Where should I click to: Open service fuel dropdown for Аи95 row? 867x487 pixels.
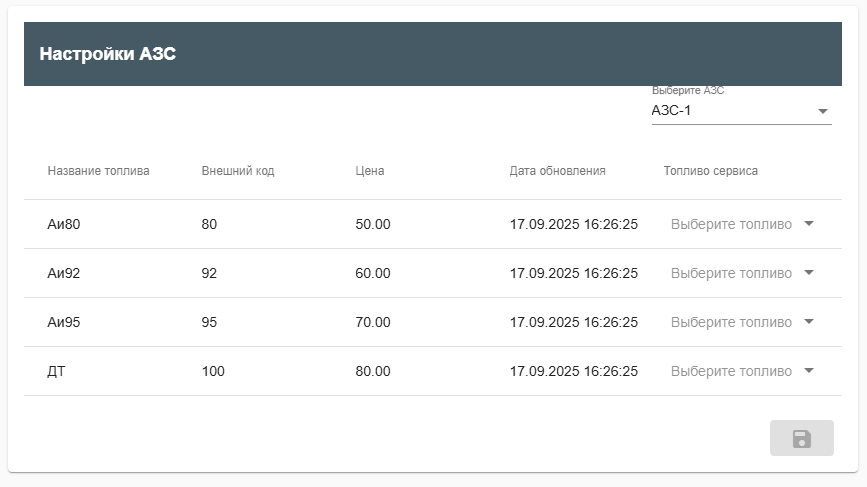click(743, 322)
